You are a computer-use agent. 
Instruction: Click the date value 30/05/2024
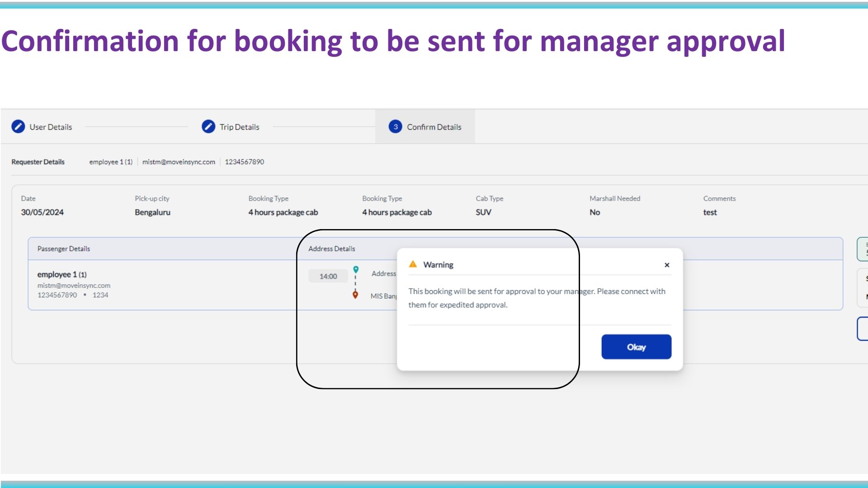click(42, 212)
